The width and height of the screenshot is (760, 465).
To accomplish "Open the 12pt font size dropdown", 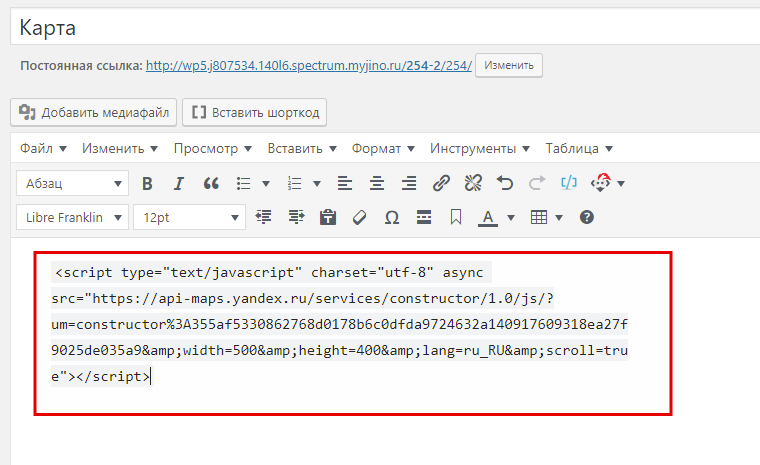I will tap(190, 217).
